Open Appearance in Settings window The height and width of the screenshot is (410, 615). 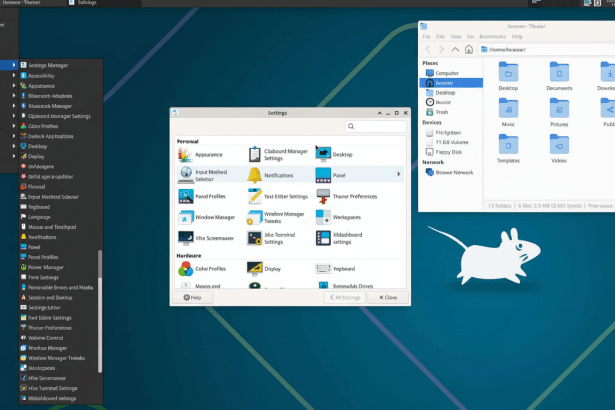[x=200, y=155]
